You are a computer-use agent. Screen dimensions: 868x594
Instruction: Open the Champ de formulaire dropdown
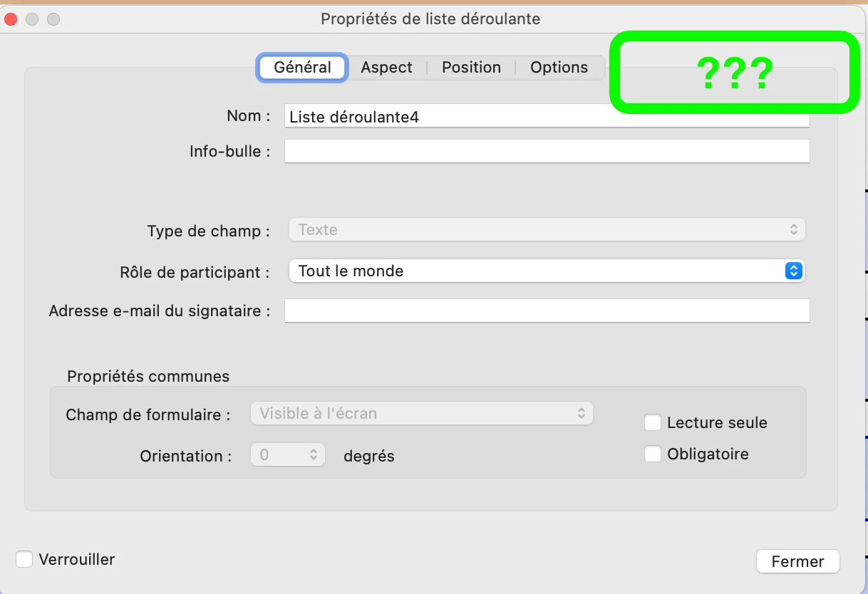422,413
